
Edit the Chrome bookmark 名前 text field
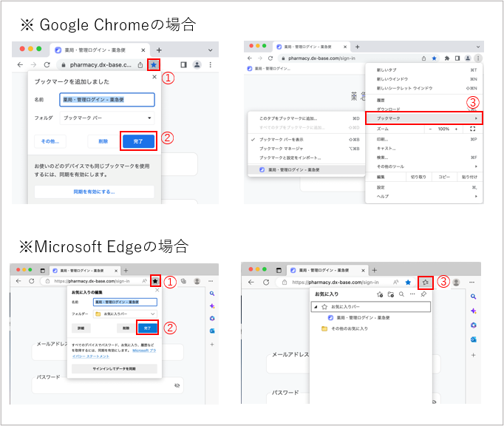click(107, 99)
